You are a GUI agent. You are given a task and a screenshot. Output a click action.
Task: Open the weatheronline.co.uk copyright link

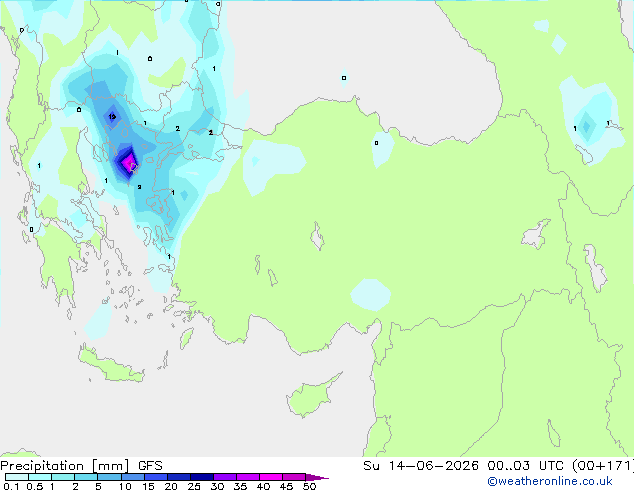550,481
